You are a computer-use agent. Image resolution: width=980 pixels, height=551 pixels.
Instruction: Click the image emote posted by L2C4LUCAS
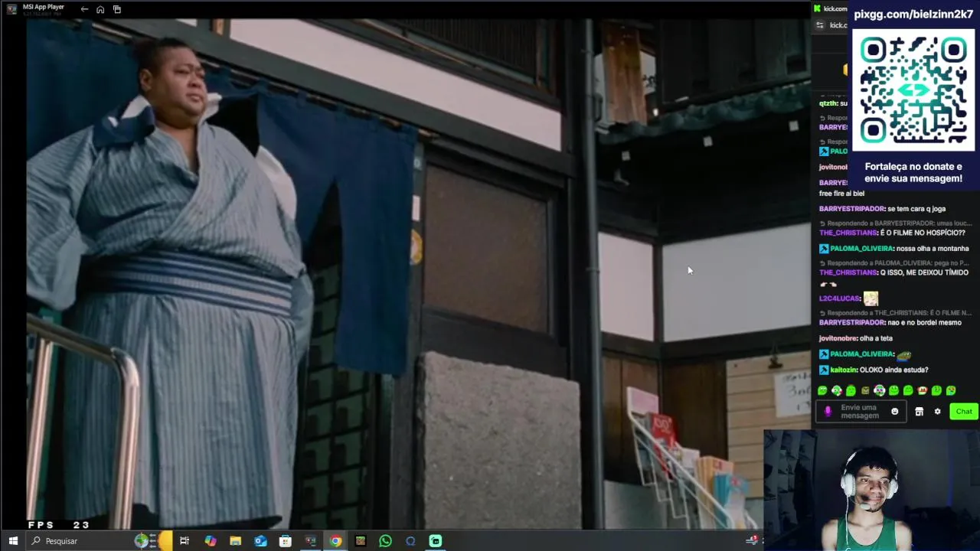pyautogui.click(x=871, y=298)
